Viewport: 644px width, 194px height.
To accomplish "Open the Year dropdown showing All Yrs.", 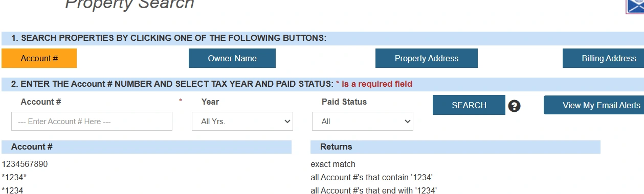I will point(242,122).
